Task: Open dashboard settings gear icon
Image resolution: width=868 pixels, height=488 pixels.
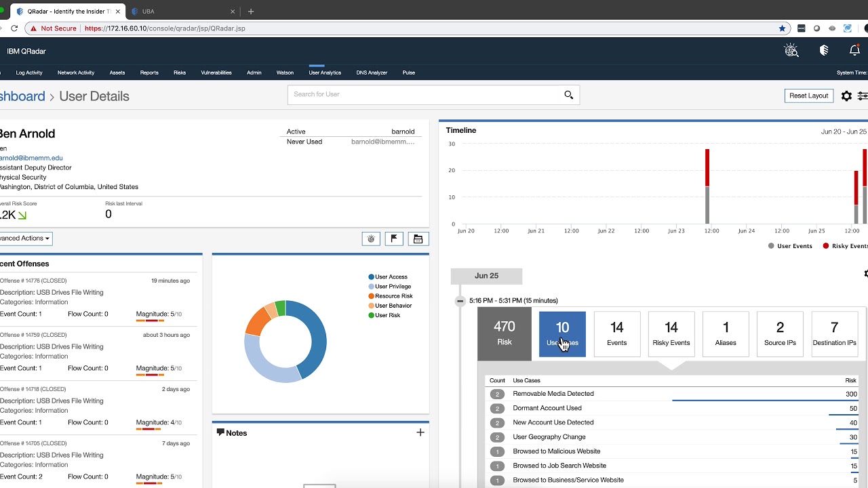Action: tap(846, 96)
